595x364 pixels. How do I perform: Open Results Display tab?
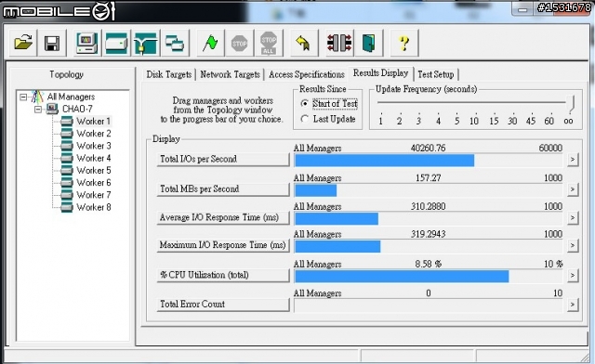pos(380,72)
